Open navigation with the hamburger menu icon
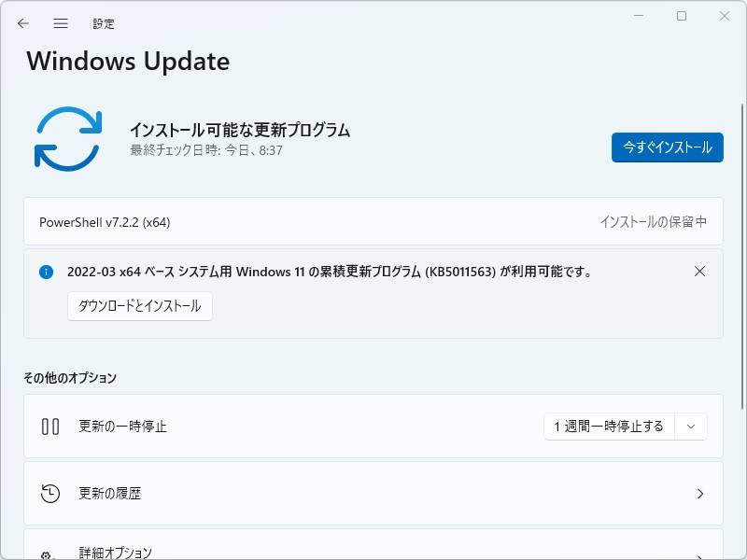This screenshot has width=747, height=560. pos(60,23)
